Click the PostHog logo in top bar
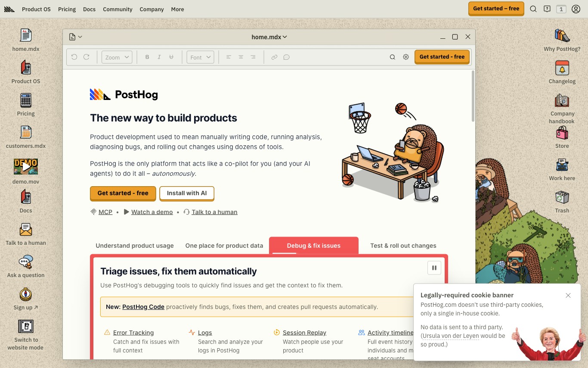The width and height of the screenshot is (588, 368). [9, 9]
